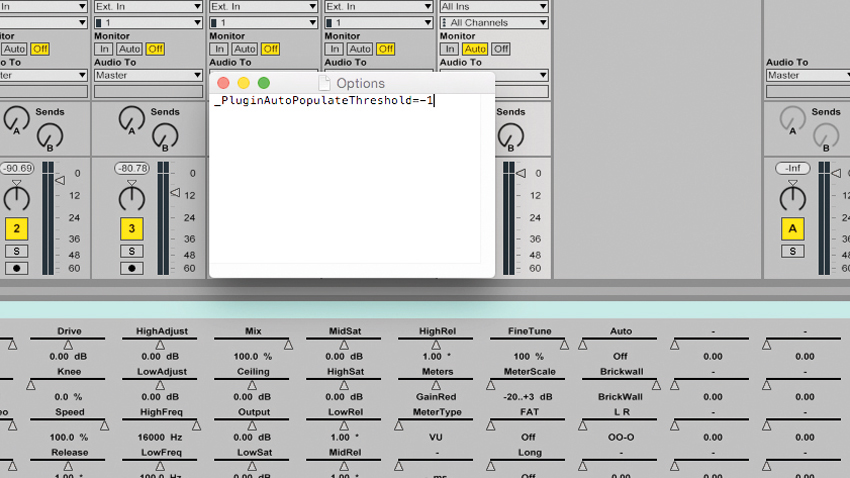The width and height of the screenshot is (850, 478).
Task: Click the 100.0 % Mix value
Action: (x=252, y=357)
